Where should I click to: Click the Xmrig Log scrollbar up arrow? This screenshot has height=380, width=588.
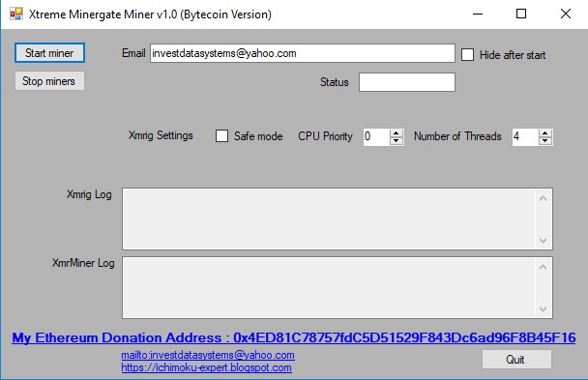(x=543, y=198)
